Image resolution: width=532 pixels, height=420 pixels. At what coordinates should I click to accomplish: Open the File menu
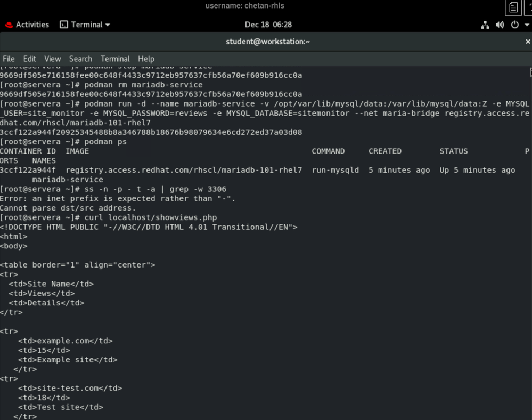9,59
